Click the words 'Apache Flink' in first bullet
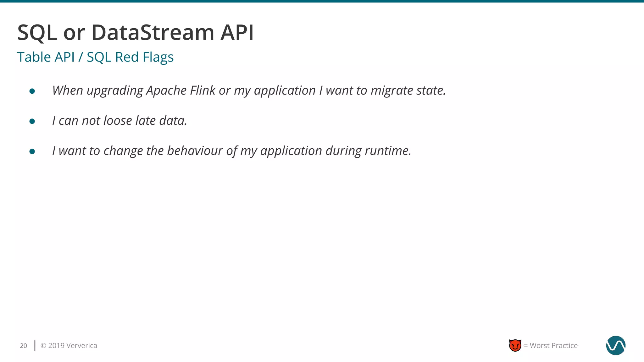644x362 pixels. (x=181, y=90)
